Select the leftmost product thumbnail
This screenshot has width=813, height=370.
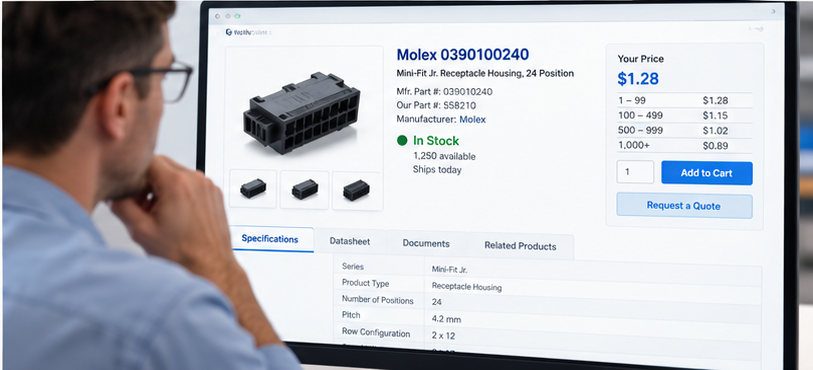[253, 189]
